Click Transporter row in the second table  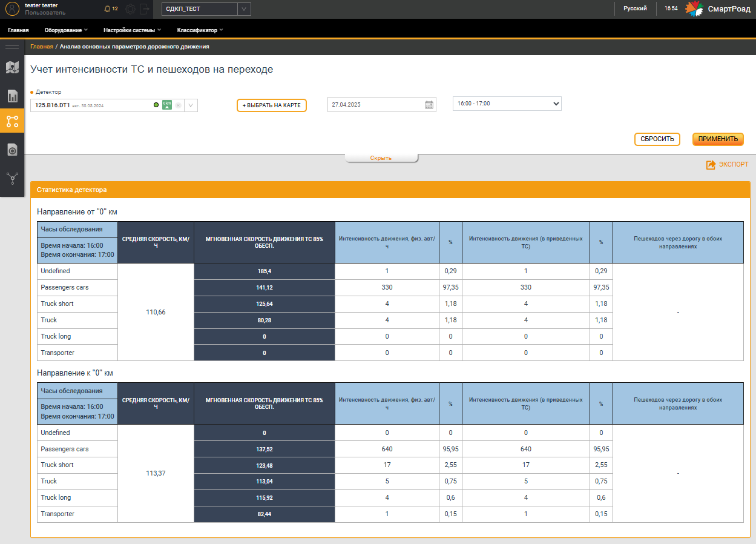pos(77,514)
